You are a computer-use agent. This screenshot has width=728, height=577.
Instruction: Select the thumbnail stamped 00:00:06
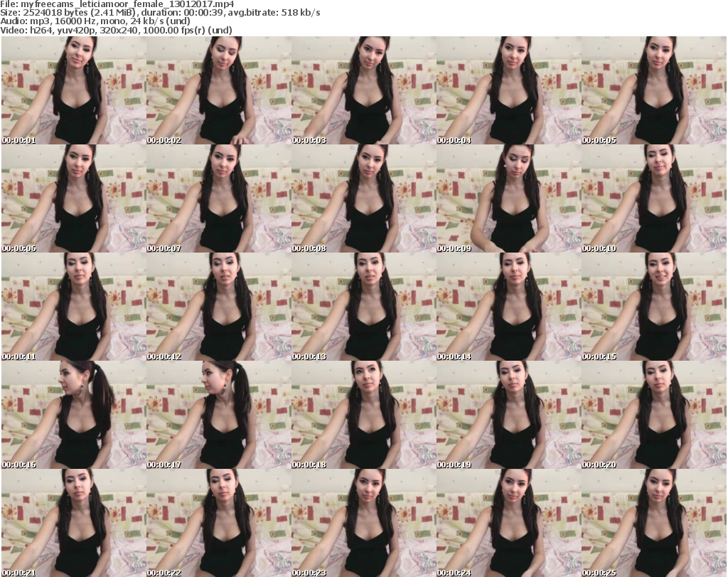tap(74, 198)
